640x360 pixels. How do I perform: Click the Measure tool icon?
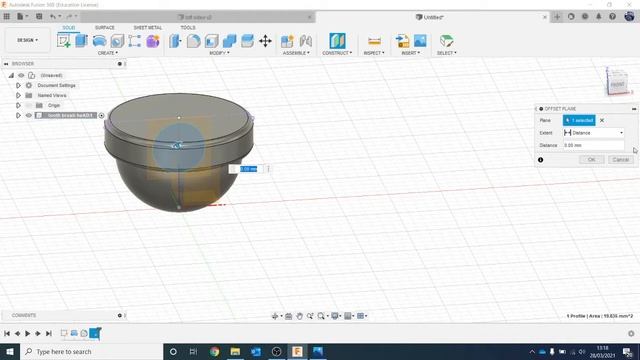(374, 41)
